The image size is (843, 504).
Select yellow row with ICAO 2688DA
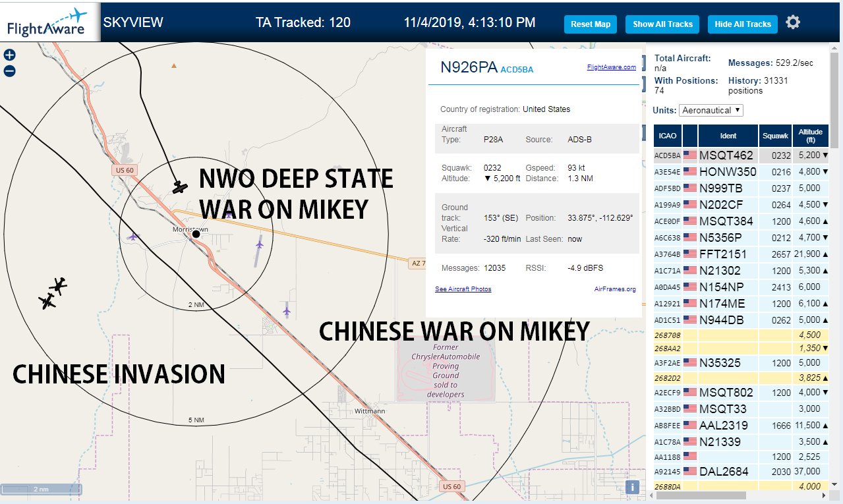(741, 486)
